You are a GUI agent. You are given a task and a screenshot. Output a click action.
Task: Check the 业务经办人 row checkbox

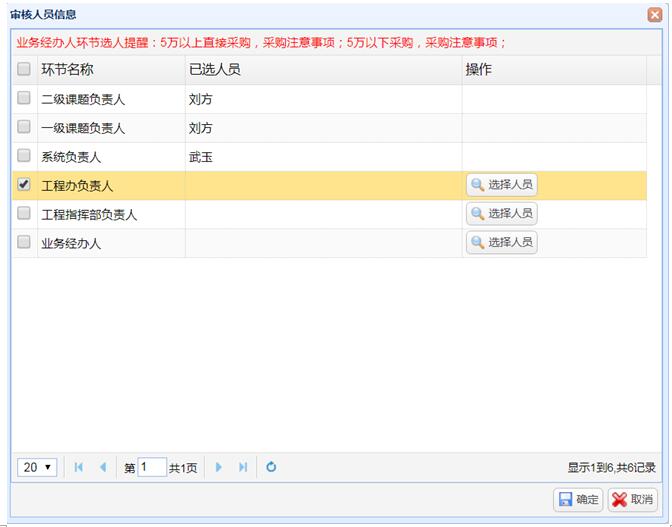click(x=24, y=242)
